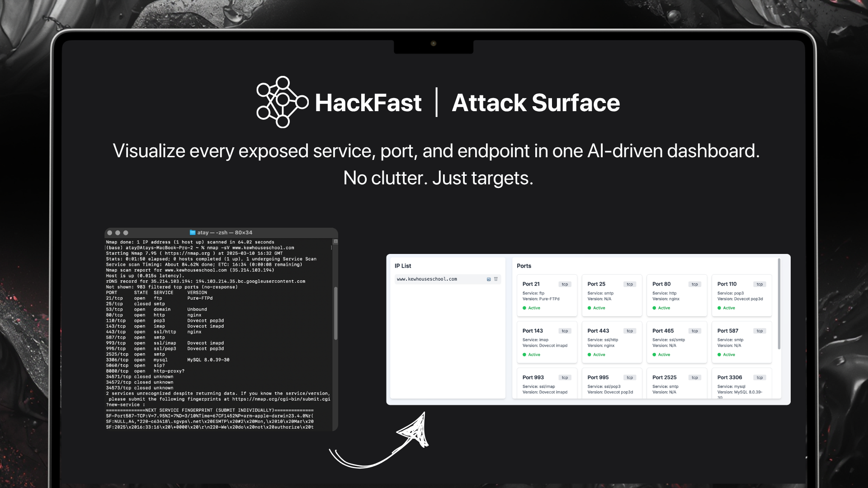
Task: Click the green status dot on Port 21 card
Action: 525,308
